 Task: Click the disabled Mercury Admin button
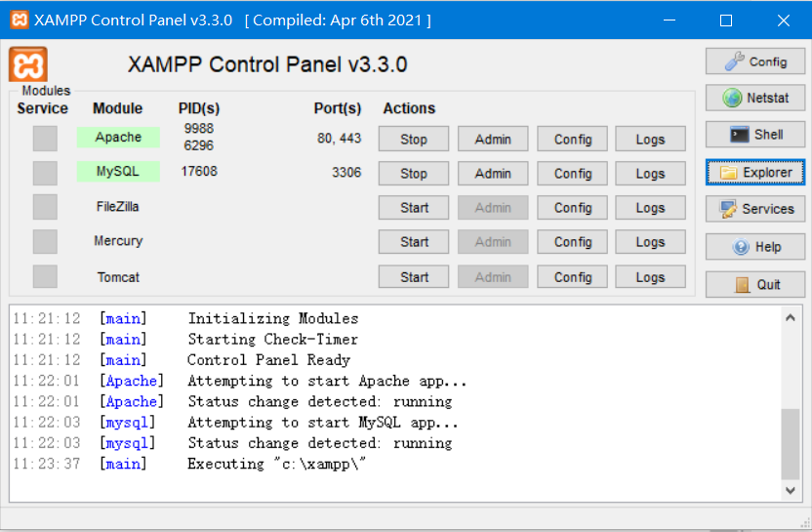pos(493,242)
